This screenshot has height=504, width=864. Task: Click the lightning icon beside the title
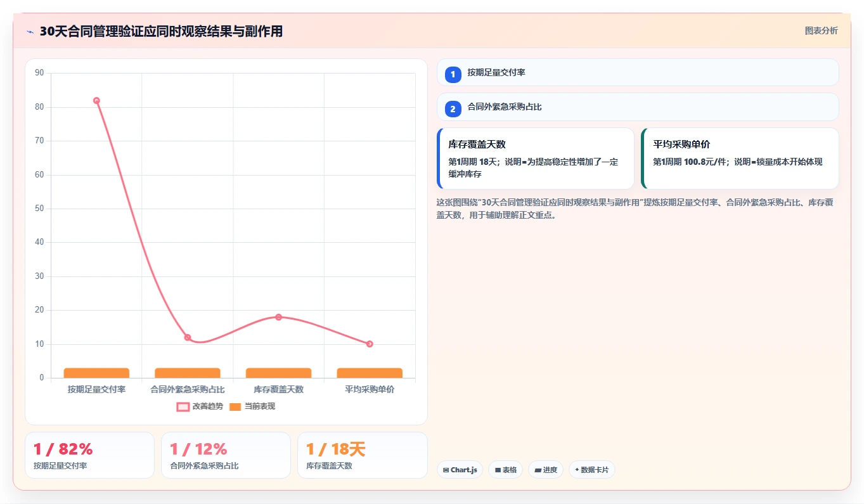[30, 32]
